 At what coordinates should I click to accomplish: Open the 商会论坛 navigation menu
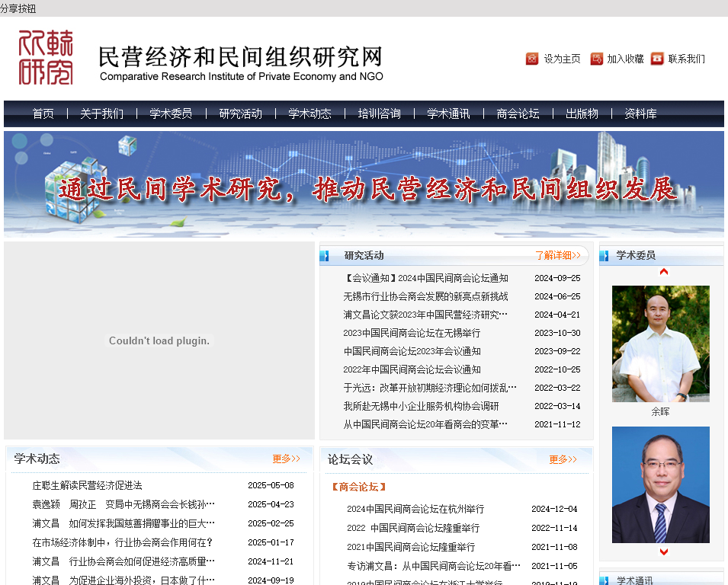pyautogui.click(x=516, y=113)
